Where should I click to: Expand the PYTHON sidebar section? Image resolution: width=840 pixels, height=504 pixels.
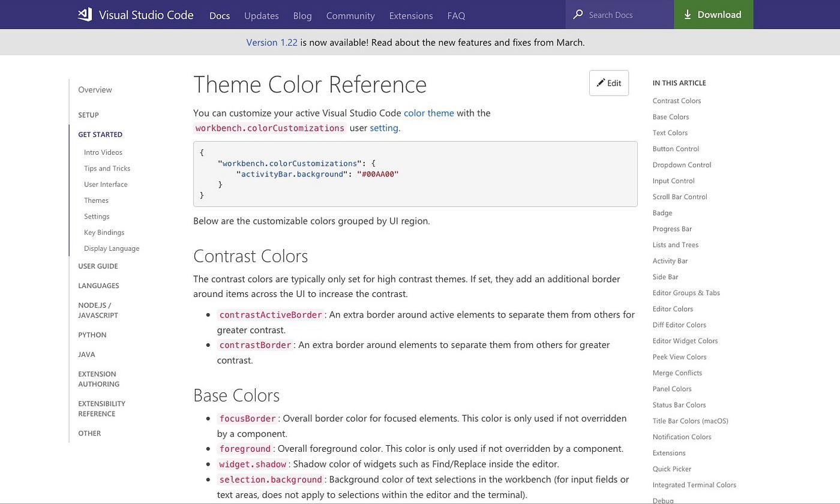pos(92,335)
